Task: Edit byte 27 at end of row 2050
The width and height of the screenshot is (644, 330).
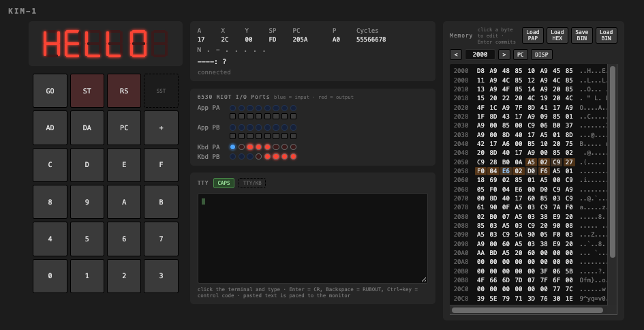Action: [569, 162]
